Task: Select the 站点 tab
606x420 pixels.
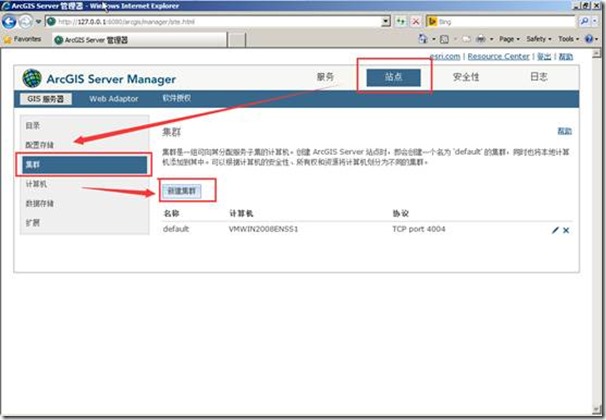Action: (393, 77)
